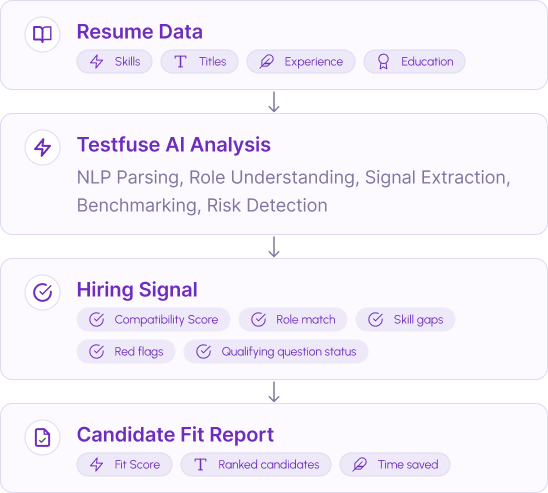This screenshot has height=493, width=548.
Task: Click the lightning icon in Fit Score chip
Action: pyautogui.click(x=96, y=464)
